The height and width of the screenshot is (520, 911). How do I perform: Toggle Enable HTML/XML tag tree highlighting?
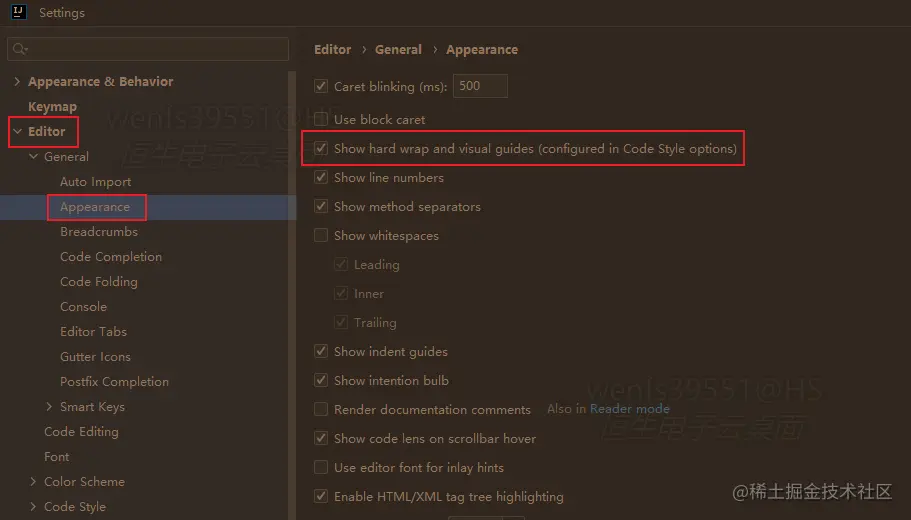321,497
